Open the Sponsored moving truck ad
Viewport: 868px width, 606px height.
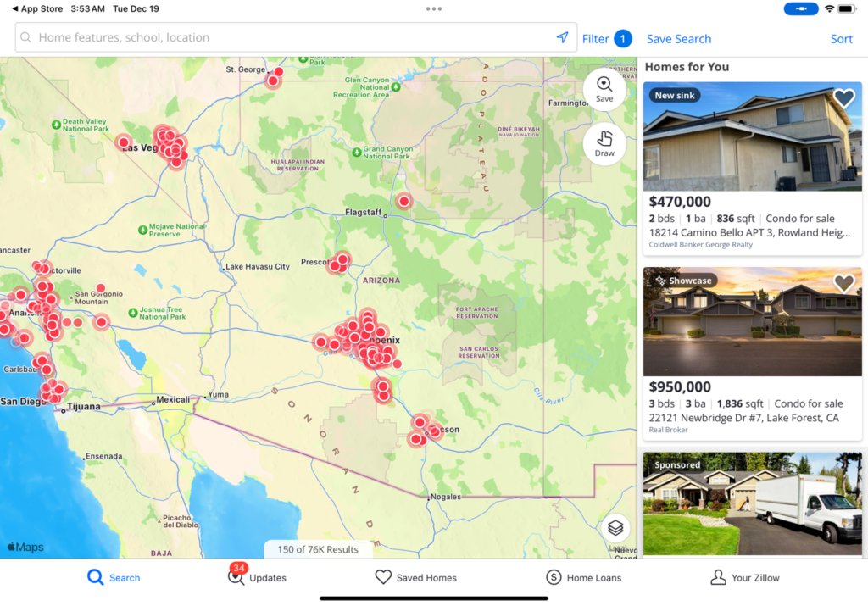(x=753, y=503)
